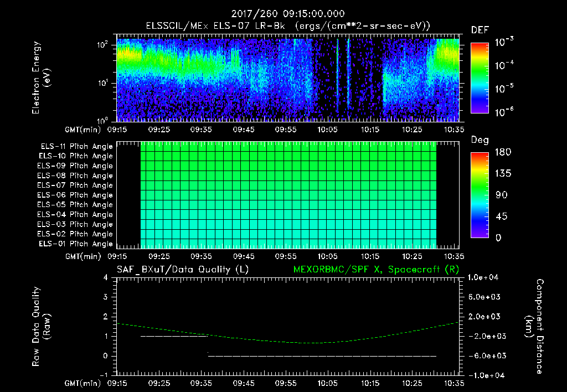This screenshot has width=567, height=392.
Task: Select the 'Raw Data Quality (Raw)' axis label
Action: pos(41,327)
